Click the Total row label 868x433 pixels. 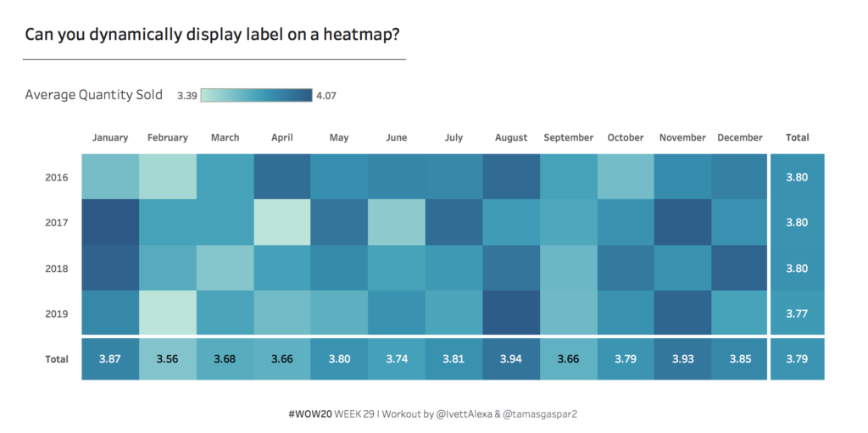pos(57,359)
